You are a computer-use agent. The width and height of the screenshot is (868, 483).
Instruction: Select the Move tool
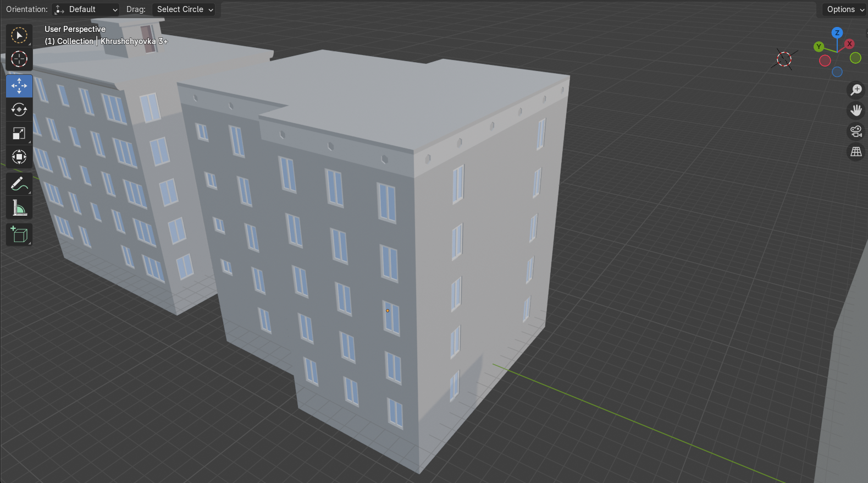click(x=19, y=86)
